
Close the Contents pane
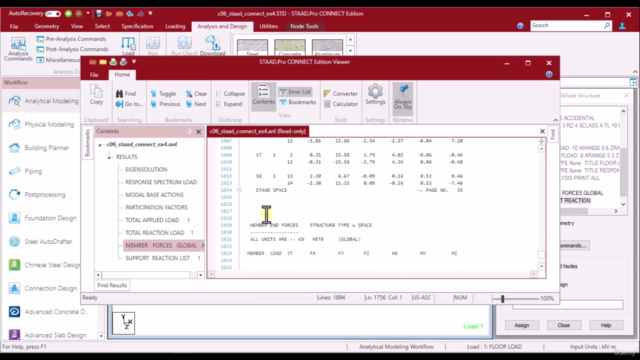tap(199, 131)
